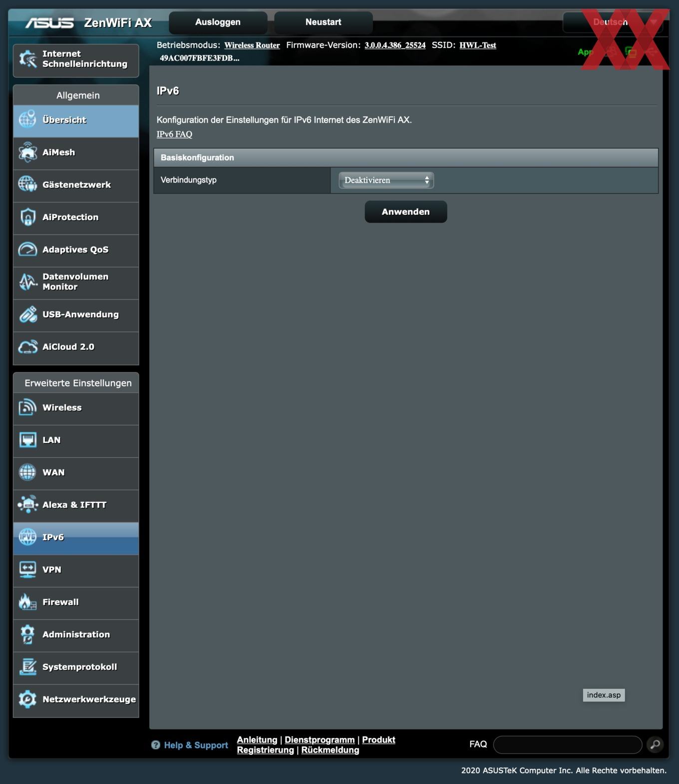The width and height of the screenshot is (679, 784).
Task: Click the VPN monitor icon
Action: point(27,570)
